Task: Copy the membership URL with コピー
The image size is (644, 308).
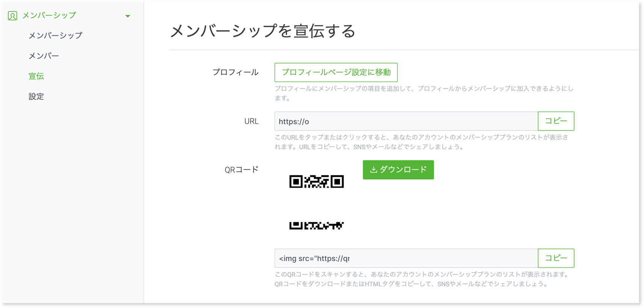Action: (x=556, y=121)
